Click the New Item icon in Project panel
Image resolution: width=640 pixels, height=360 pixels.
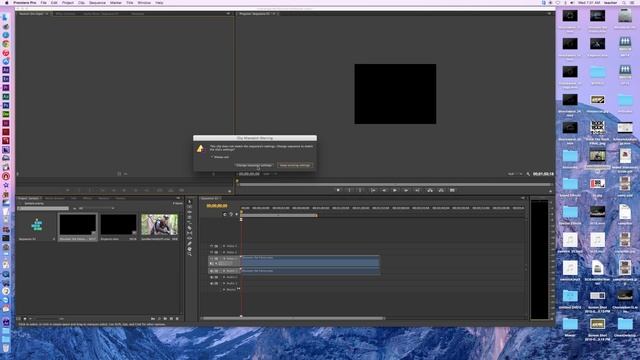click(x=171, y=319)
